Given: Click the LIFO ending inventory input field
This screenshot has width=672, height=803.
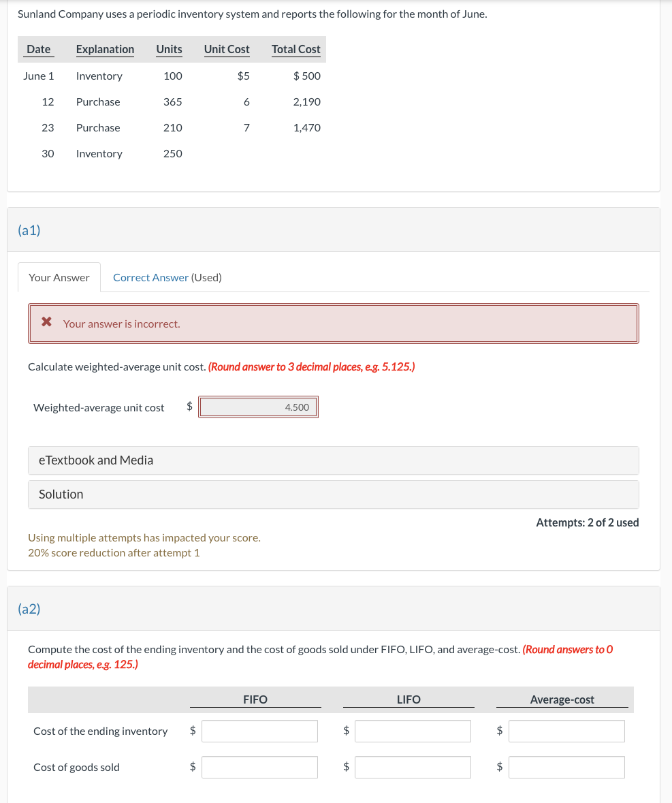Looking at the screenshot, I should tap(413, 731).
